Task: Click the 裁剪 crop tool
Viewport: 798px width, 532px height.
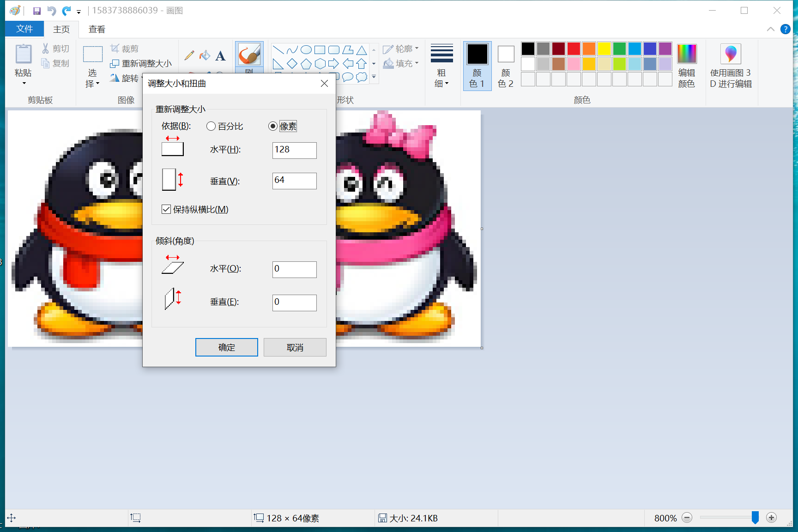Action: click(x=125, y=48)
